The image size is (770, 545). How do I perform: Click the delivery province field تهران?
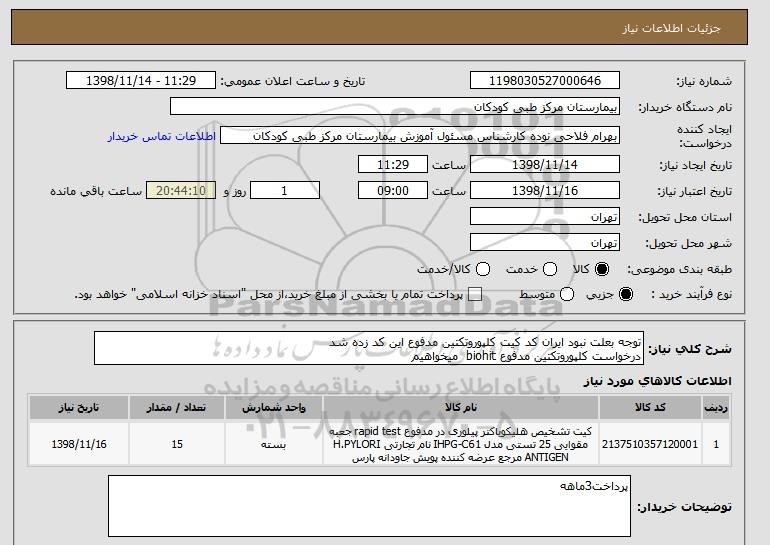click(545, 217)
